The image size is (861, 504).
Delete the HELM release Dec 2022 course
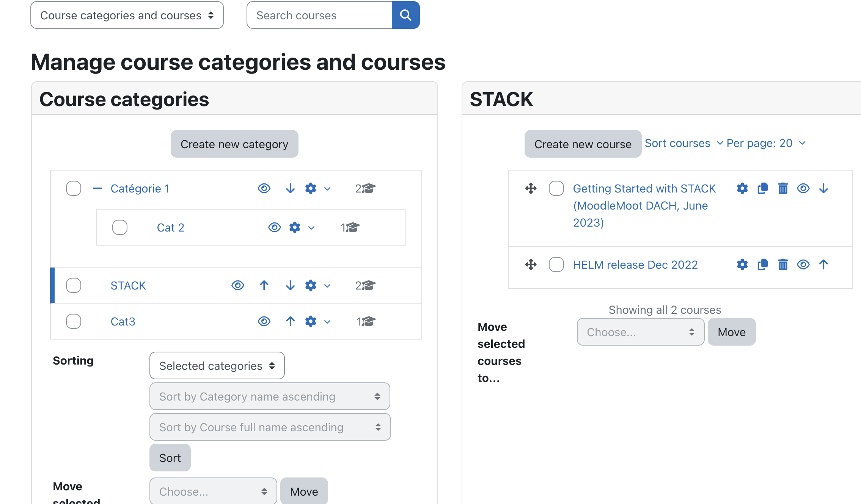click(x=783, y=265)
